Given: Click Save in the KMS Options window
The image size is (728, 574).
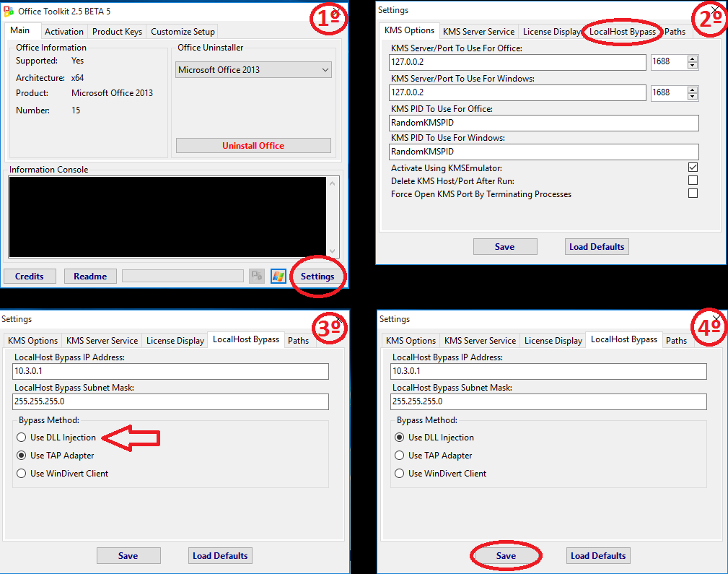Looking at the screenshot, I should point(505,247).
